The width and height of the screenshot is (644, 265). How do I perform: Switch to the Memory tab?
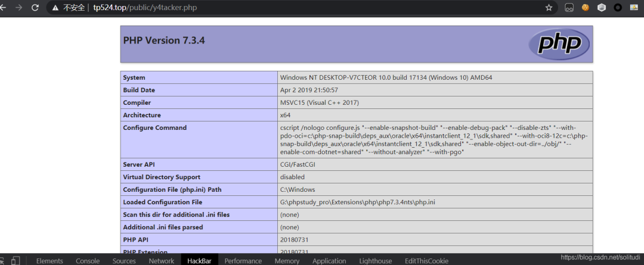point(287,261)
